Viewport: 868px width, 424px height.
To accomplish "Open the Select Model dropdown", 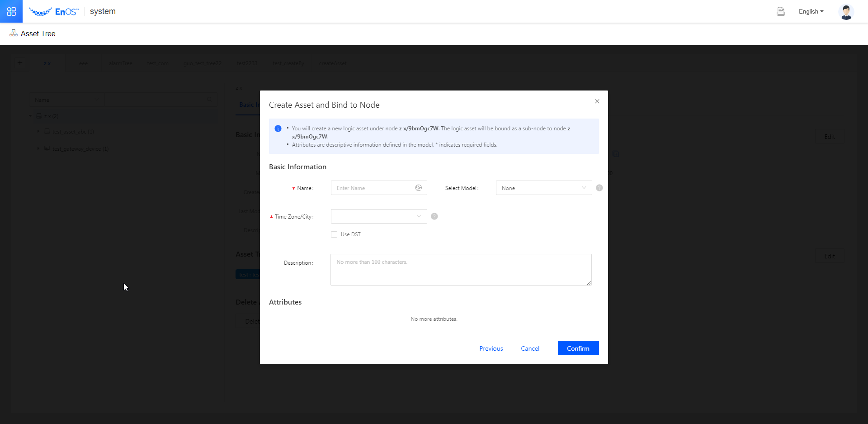I will 543,188.
